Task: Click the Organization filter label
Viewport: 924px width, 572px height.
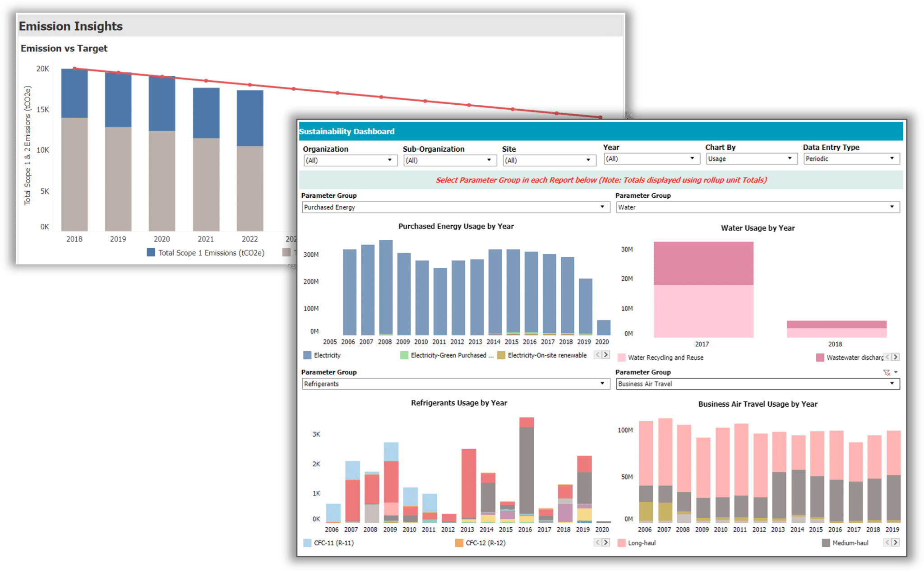Action: tap(325, 149)
